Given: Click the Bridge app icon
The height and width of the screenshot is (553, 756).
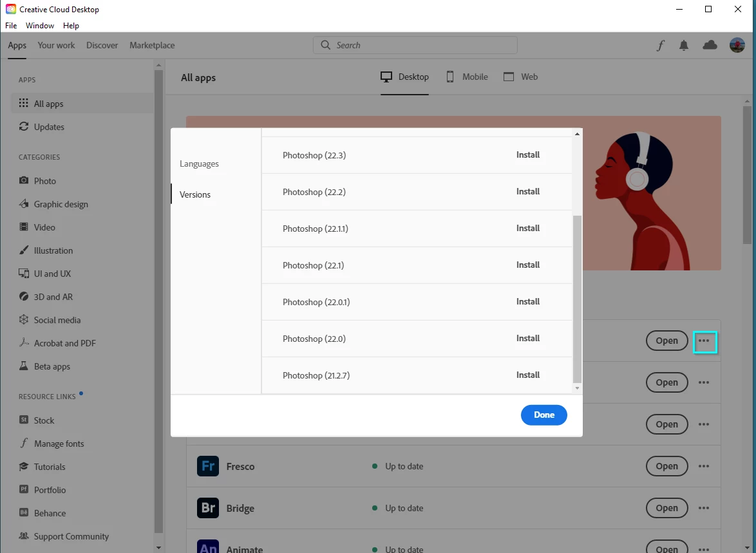Looking at the screenshot, I should tap(208, 508).
